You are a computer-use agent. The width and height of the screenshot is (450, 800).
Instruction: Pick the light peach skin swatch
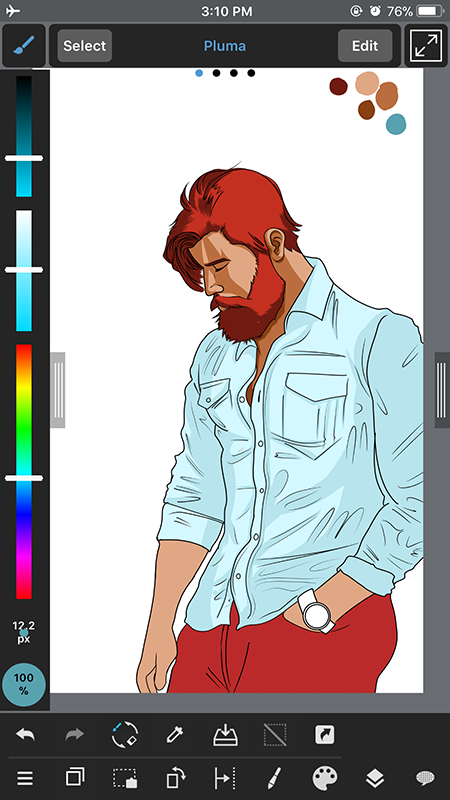(367, 83)
